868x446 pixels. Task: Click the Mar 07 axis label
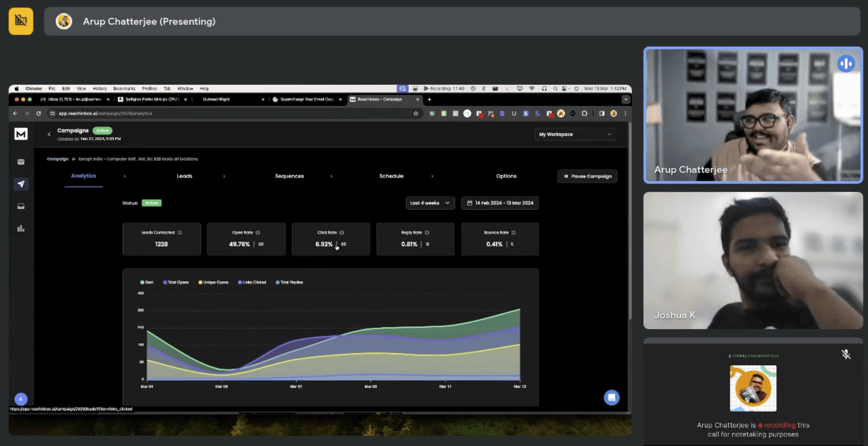point(296,386)
